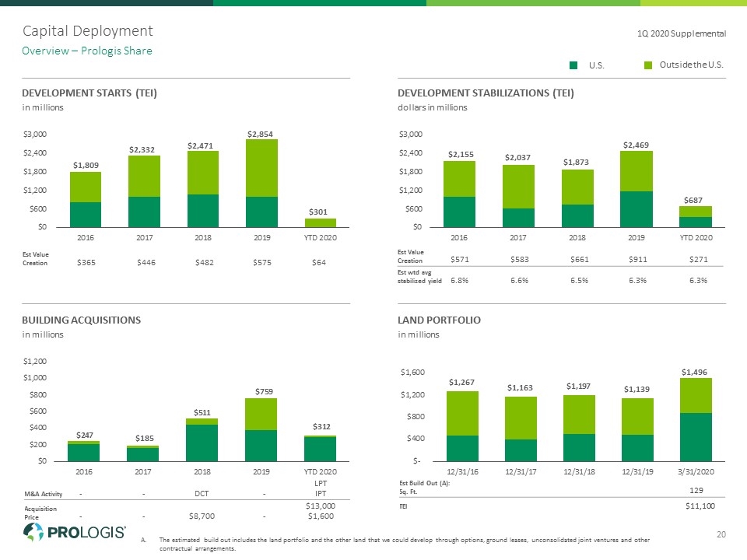Click the 3/31/2020 axis label
Viewport: 747px width, 560px height.
pyautogui.click(x=696, y=472)
